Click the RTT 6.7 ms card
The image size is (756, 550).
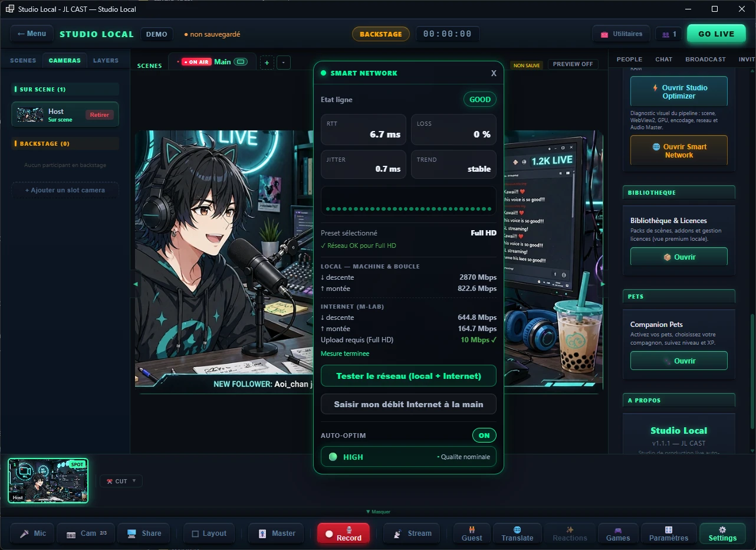363,129
